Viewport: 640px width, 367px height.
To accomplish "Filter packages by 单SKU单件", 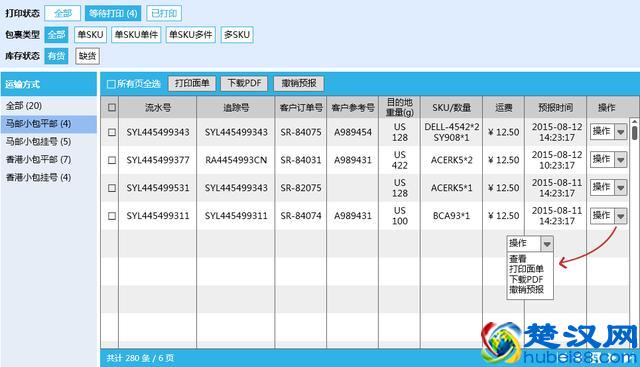I will pos(136,35).
